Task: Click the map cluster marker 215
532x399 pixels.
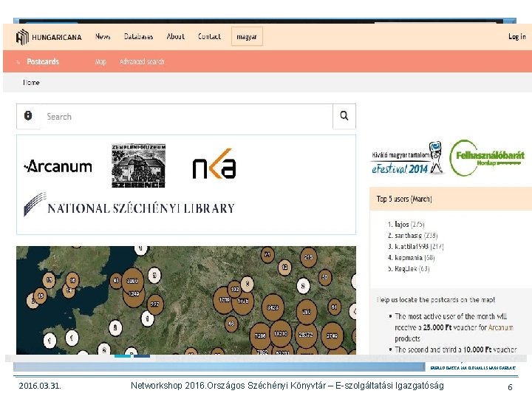Action: click(x=308, y=257)
